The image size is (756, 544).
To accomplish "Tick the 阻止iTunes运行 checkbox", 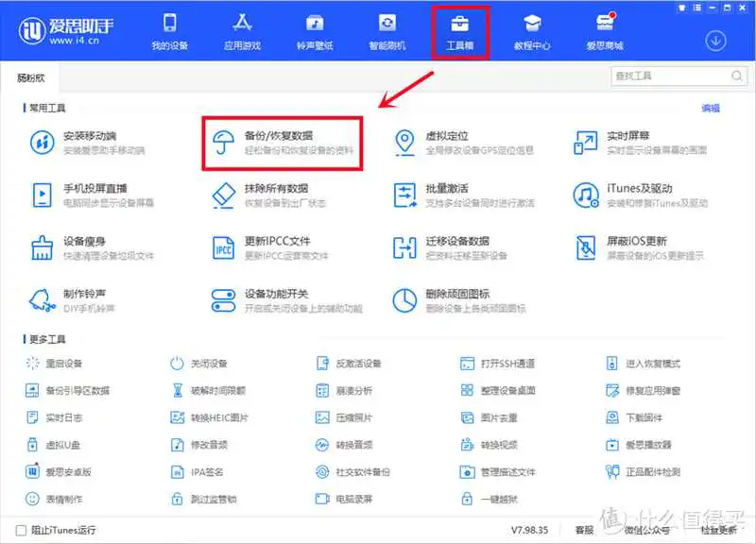I will [x=21, y=530].
